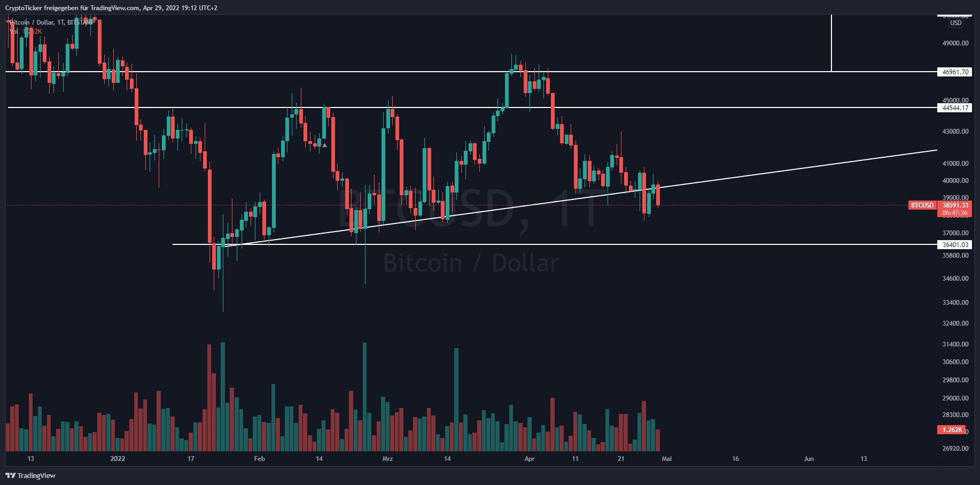Click the Apr marker on time axis
The image size is (980, 485).
(530, 459)
